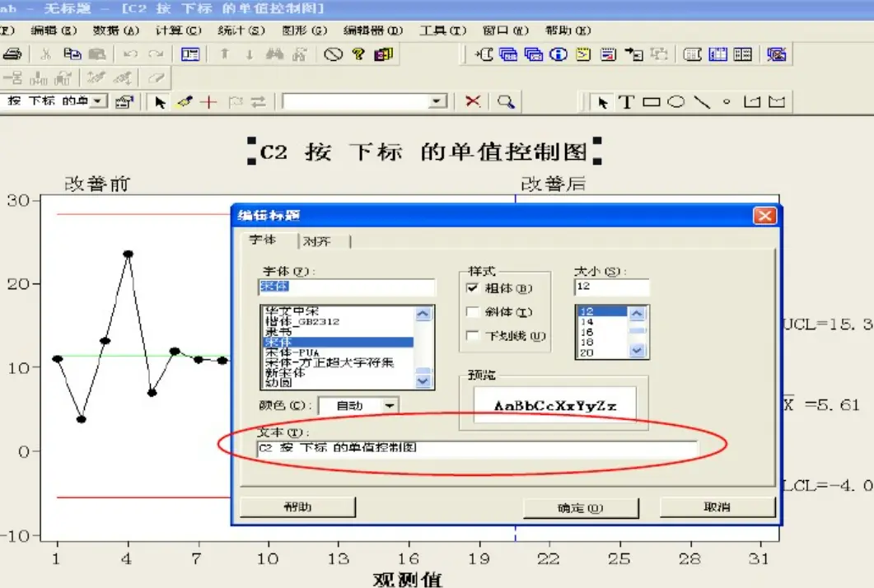Open the empty toolbar combo box dropdown
This screenshot has height=588, width=874.
437,101
